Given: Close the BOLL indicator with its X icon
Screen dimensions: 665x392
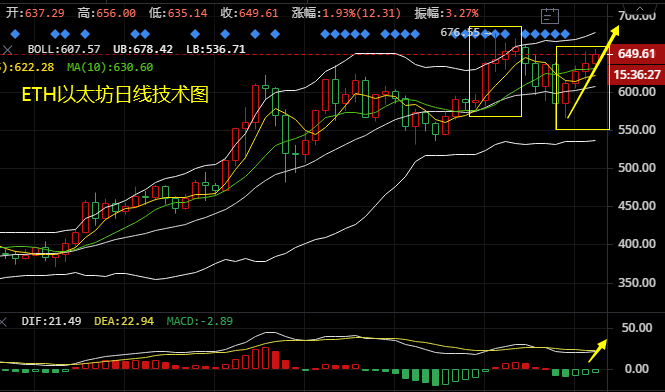Looking at the screenshot, I should click(7, 50).
